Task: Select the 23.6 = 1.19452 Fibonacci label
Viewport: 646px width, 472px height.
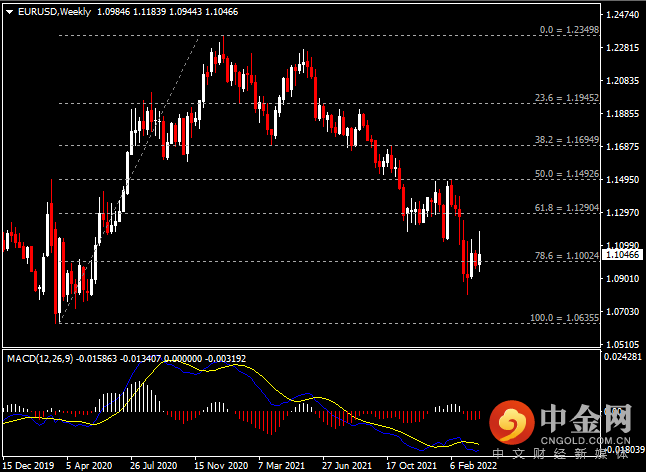Action: tap(567, 98)
